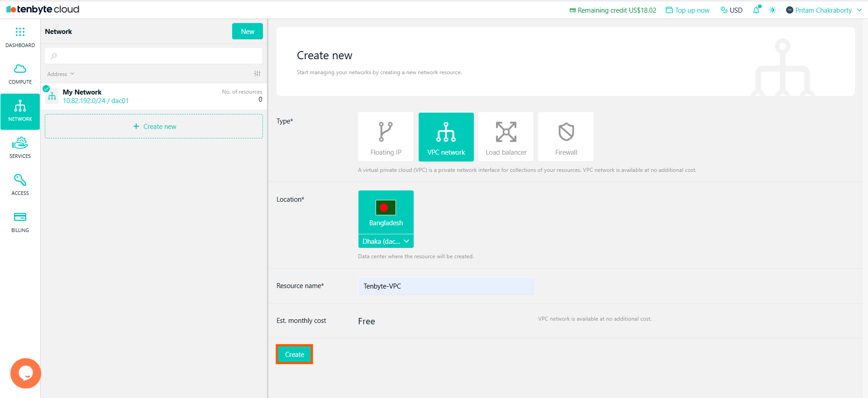Change the USD currency selector

731,10
